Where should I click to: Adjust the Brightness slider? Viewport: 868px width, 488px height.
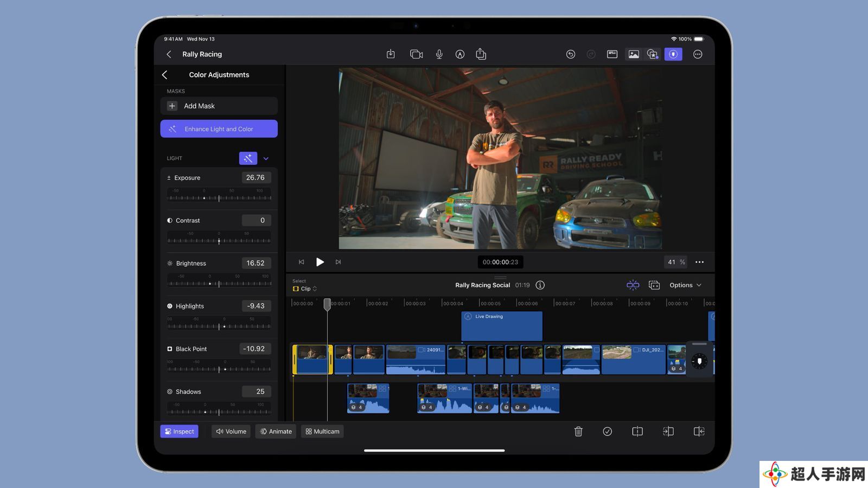pyautogui.click(x=219, y=281)
